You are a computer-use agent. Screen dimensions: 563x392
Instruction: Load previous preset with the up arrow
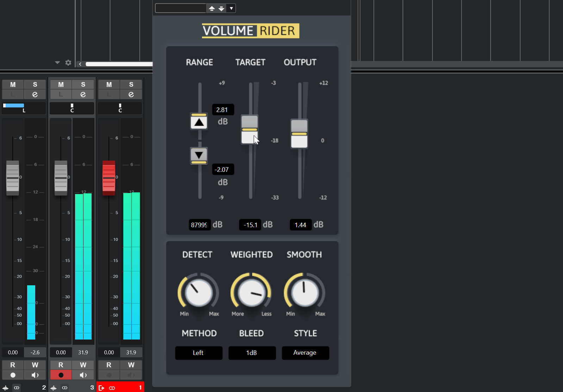[212, 8]
